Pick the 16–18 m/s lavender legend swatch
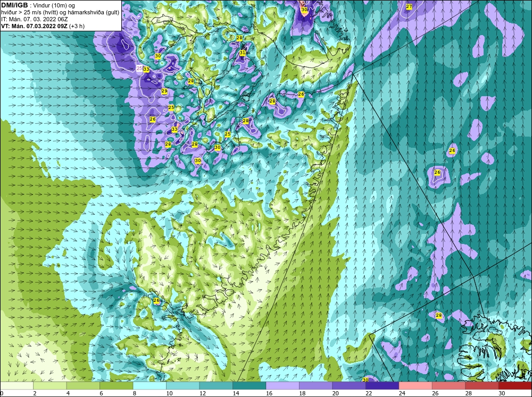 [x=282, y=386]
